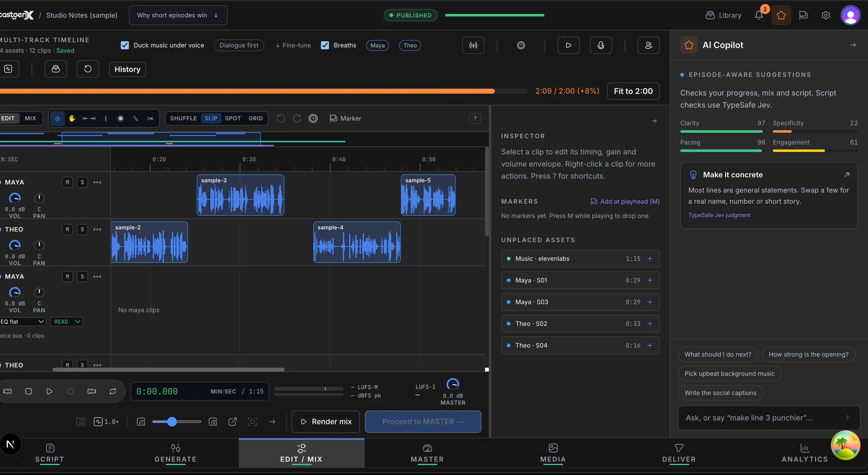The image size is (868, 475).
Task: Click the loop playback button in transport
Action: [113, 391]
